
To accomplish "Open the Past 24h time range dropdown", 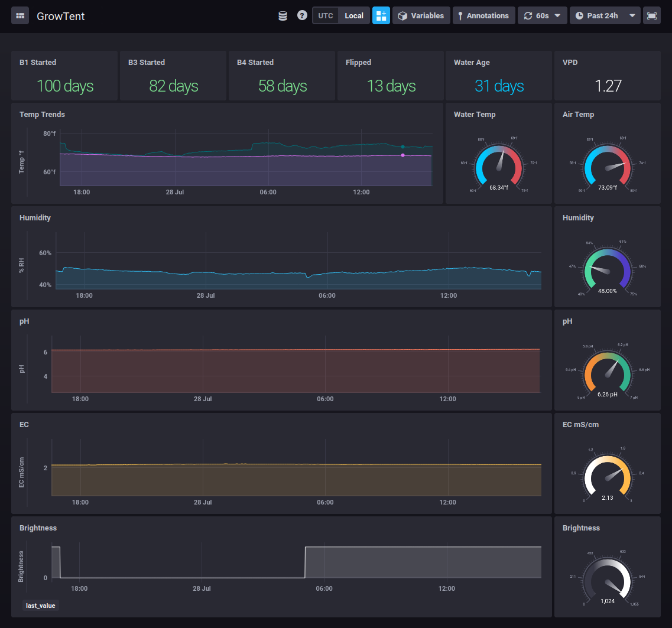I will (602, 16).
